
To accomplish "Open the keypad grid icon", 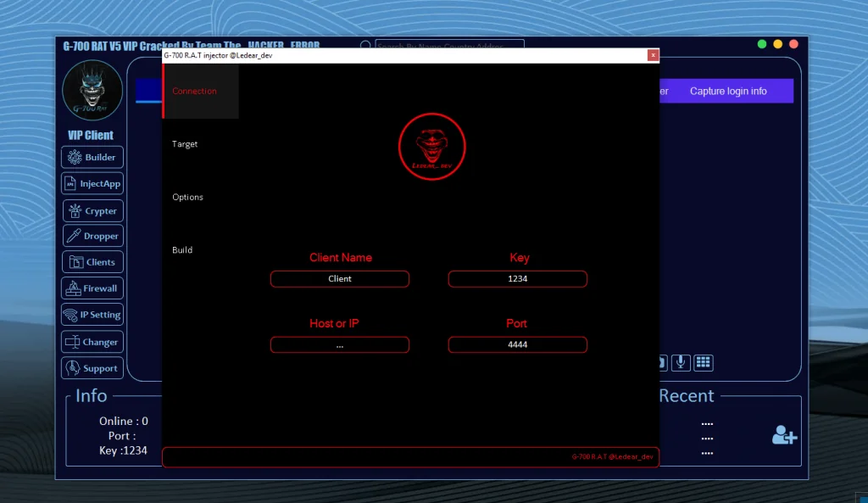I will (704, 362).
